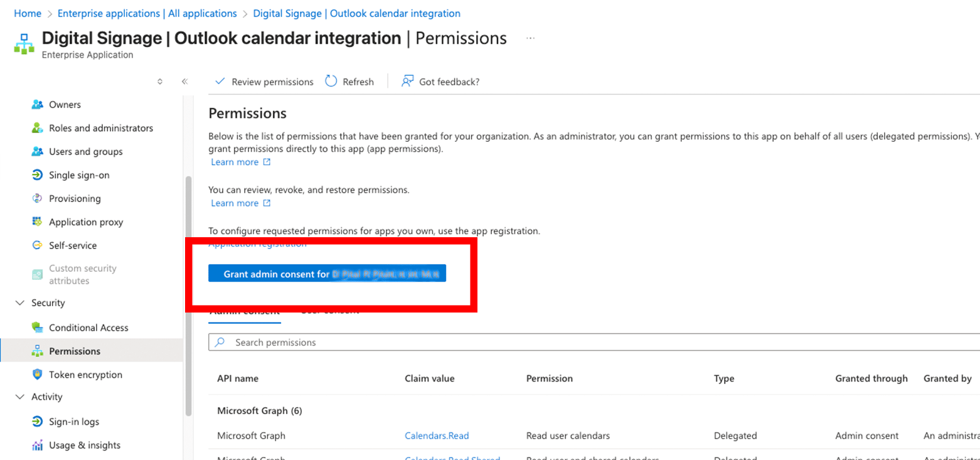Click the Refresh icon in toolbar

pyautogui.click(x=331, y=82)
